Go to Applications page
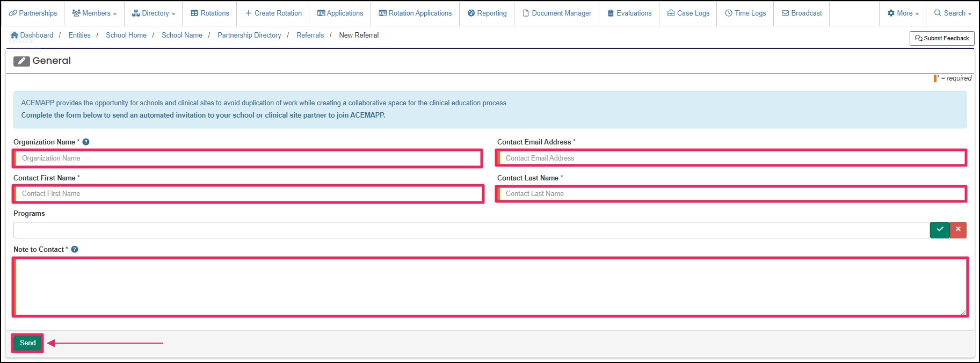The height and width of the screenshot is (363, 980). pyautogui.click(x=340, y=13)
